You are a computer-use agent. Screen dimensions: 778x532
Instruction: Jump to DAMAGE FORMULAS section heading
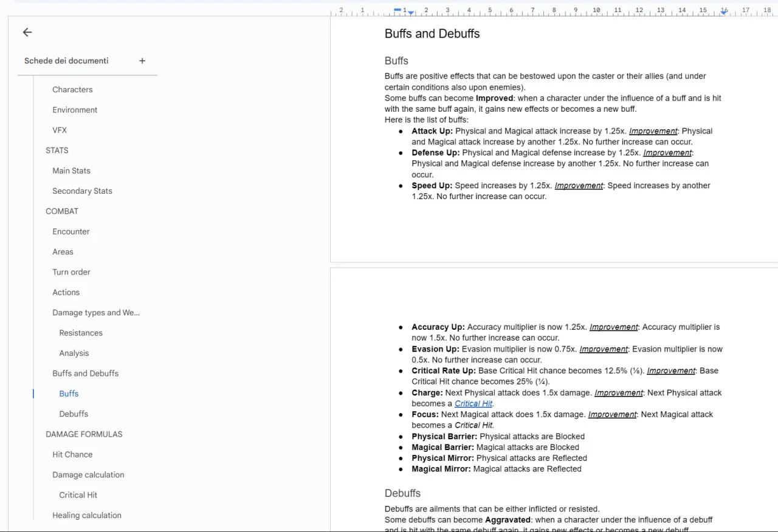pos(84,434)
